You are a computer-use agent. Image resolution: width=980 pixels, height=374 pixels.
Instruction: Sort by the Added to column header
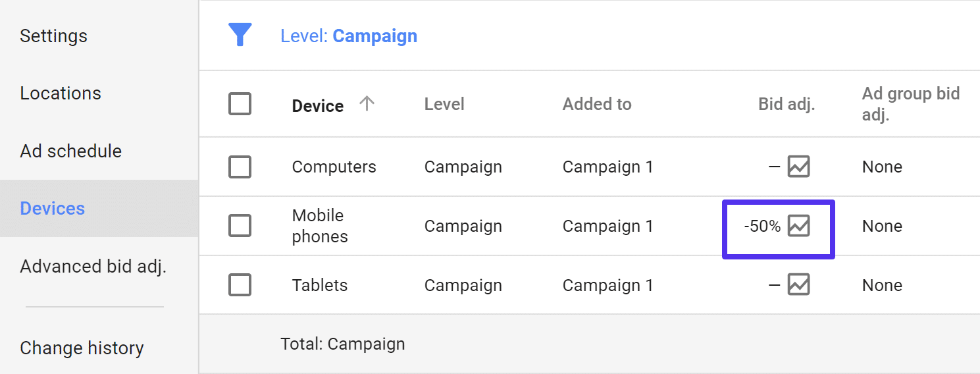596,104
